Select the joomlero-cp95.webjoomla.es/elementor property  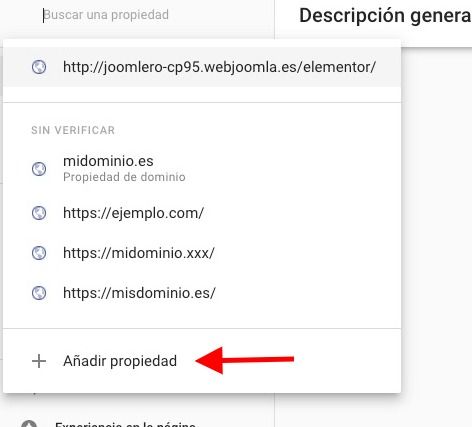pyautogui.click(x=202, y=67)
